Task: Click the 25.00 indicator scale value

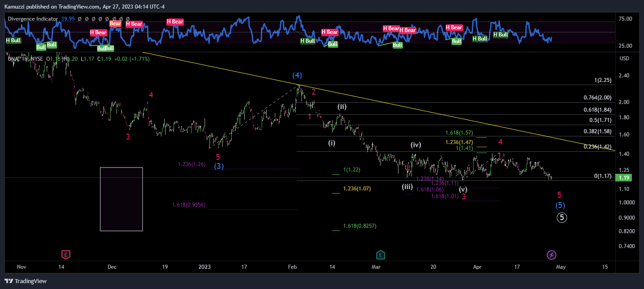Action: click(626, 46)
